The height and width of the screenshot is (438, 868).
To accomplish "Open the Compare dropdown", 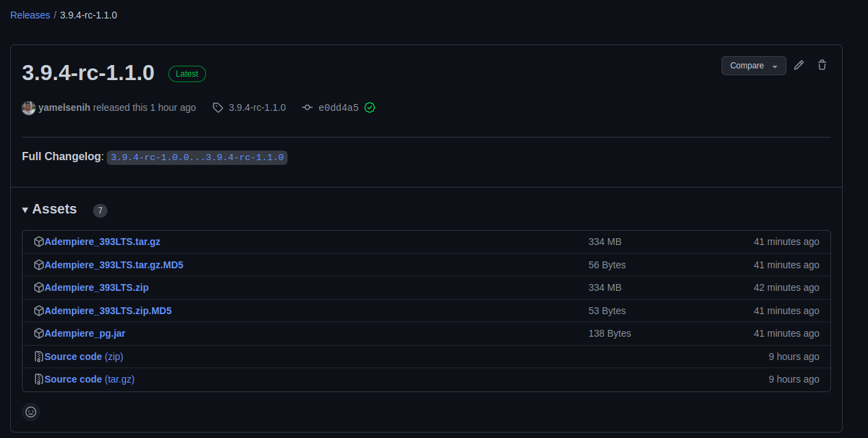I will 748,65.
